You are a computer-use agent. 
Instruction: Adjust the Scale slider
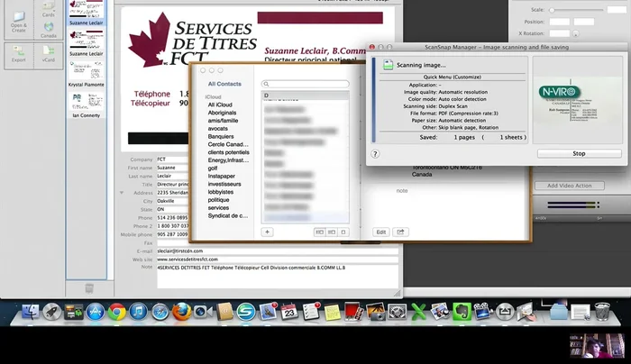[553, 10]
